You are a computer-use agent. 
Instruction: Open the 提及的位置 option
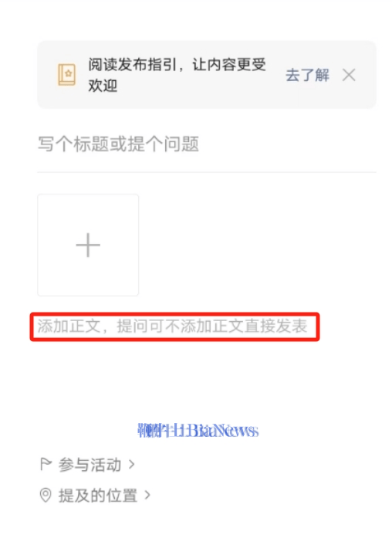98,496
